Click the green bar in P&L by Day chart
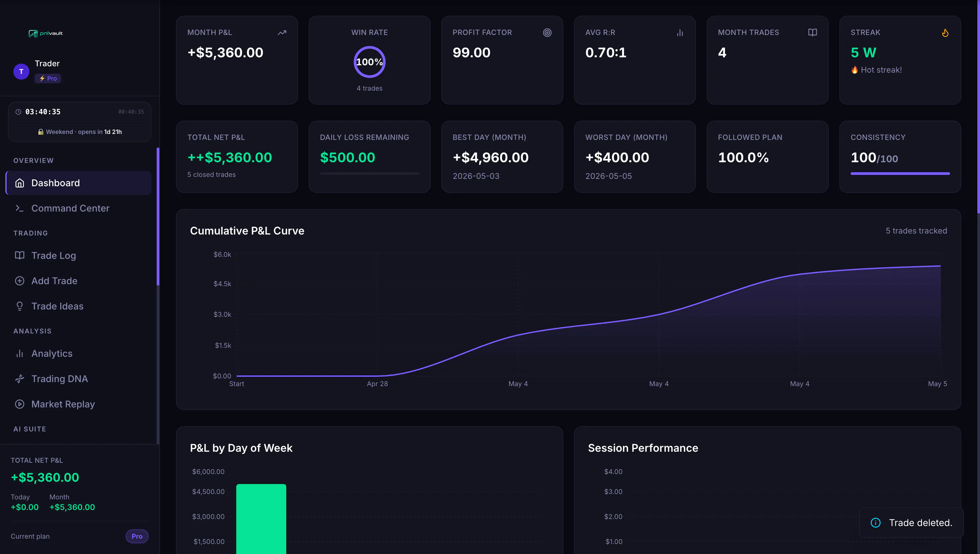 pyautogui.click(x=261, y=519)
